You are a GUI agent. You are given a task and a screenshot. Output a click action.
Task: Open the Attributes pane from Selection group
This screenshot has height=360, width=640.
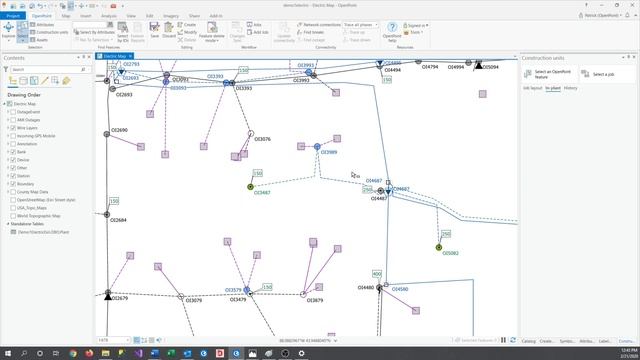point(42,25)
